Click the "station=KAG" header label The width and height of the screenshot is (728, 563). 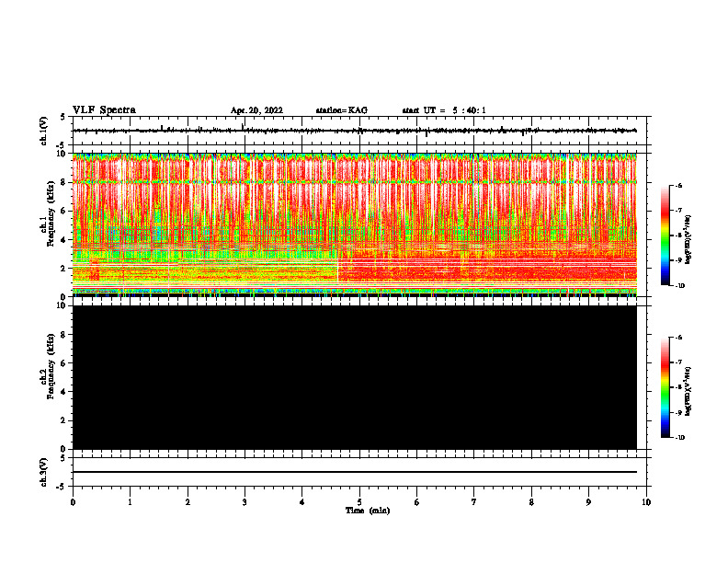coord(341,110)
